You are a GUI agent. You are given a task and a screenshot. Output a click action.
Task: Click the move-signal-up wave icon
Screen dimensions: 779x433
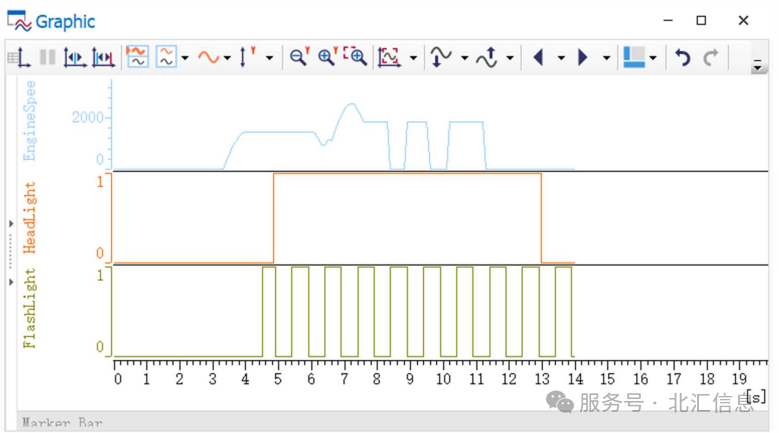487,57
